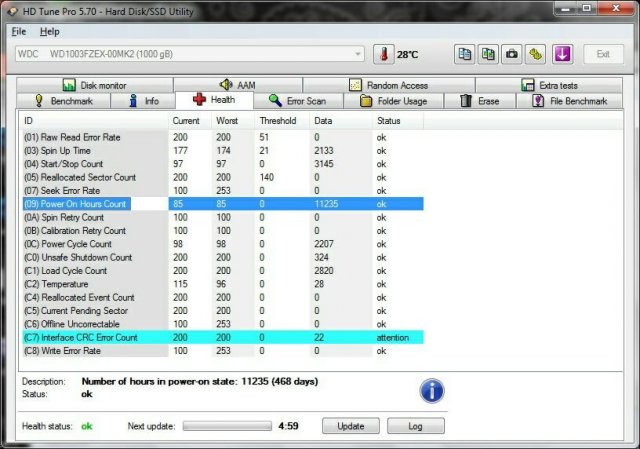Switch to the Benchmark tab
The width and height of the screenshot is (640, 449).
click(x=63, y=101)
